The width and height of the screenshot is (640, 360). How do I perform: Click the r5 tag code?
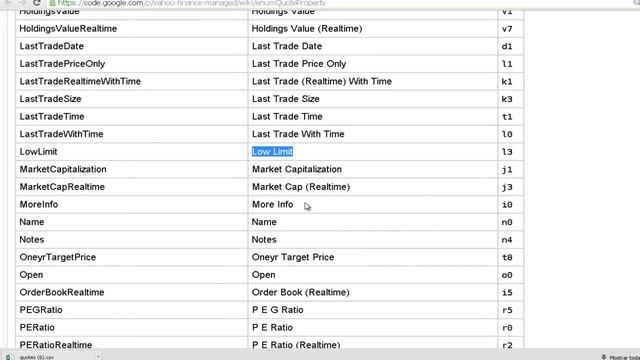(x=507, y=310)
